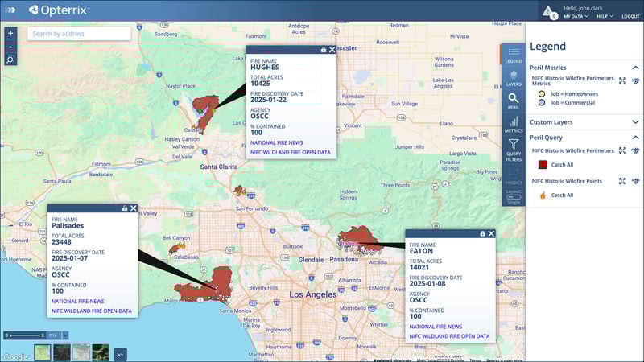Expand more basemaps with double-arrow button
The image size is (644, 362).
coord(120,355)
